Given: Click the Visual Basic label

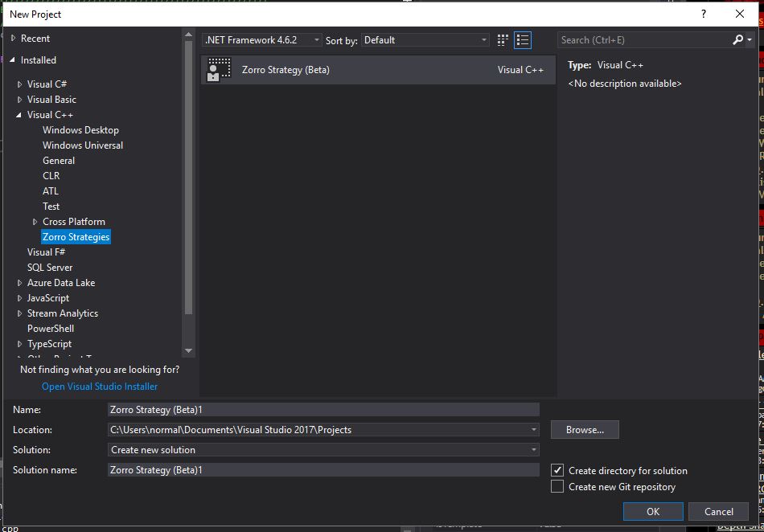Looking at the screenshot, I should (x=51, y=100).
